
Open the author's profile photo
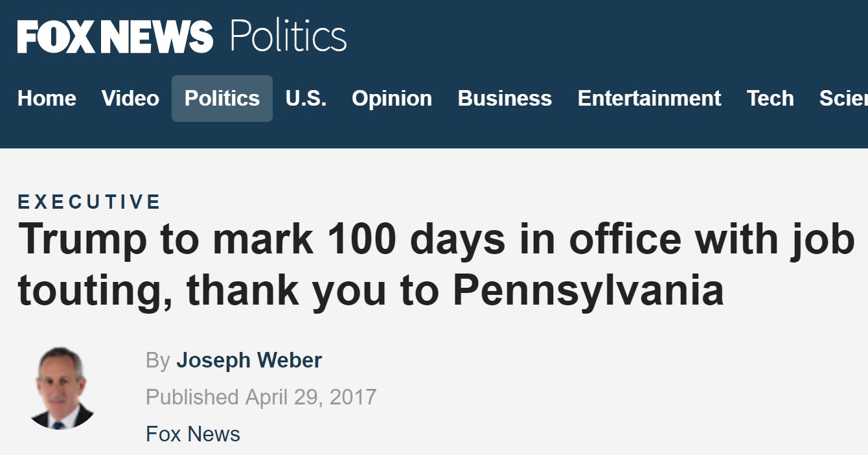(60, 388)
